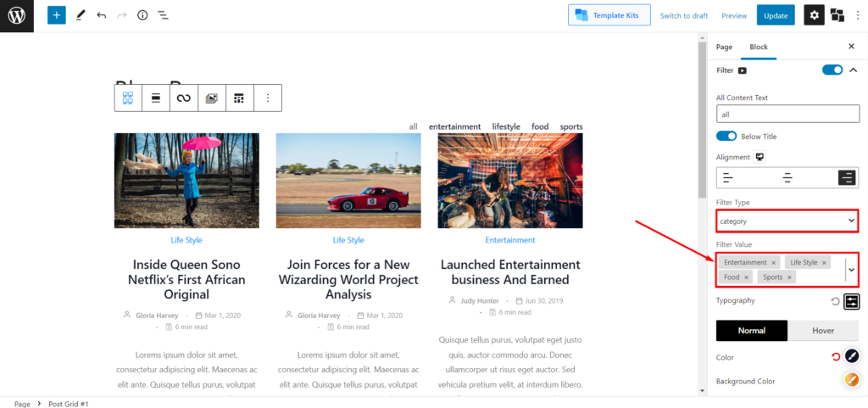868x408 pixels.
Task: Toggle the Below Title switch
Action: 726,137
